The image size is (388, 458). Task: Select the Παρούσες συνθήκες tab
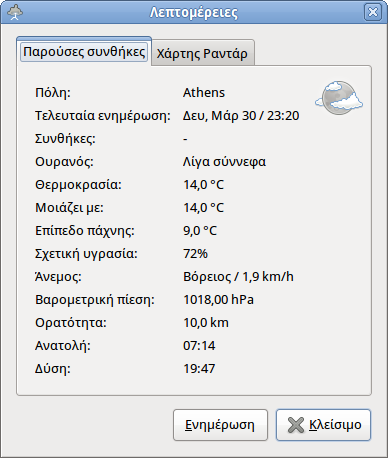[x=84, y=52]
